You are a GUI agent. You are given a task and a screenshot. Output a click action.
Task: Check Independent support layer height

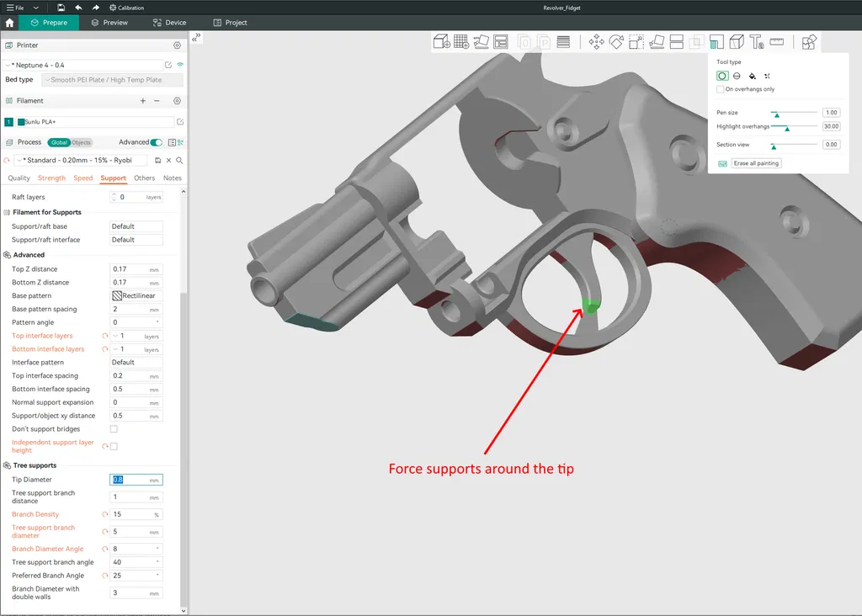coord(114,446)
